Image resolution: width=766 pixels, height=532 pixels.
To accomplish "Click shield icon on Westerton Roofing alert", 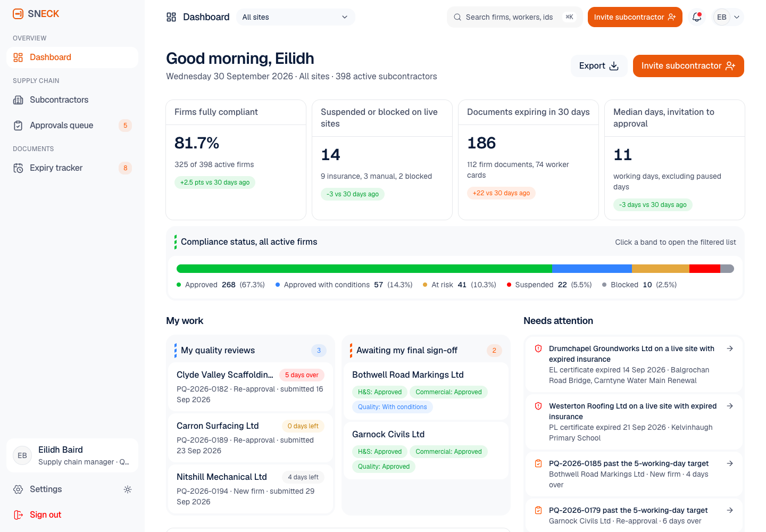I will coord(538,406).
